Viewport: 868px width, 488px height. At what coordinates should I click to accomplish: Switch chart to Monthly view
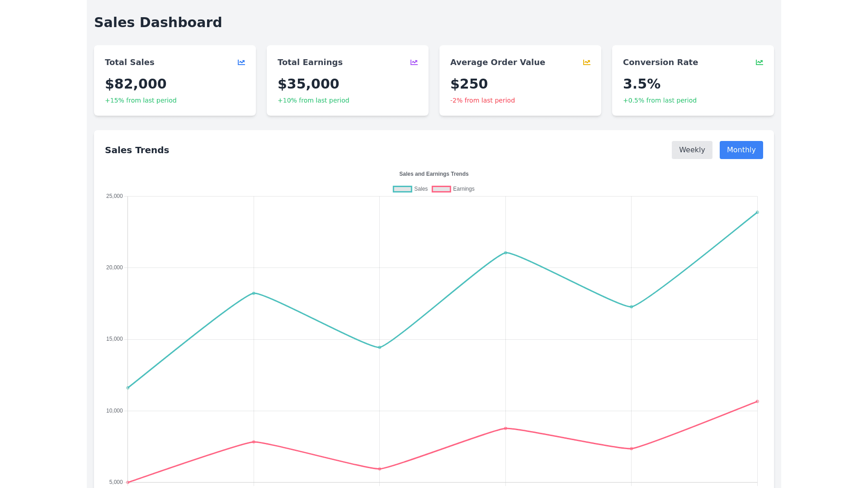tap(741, 150)
